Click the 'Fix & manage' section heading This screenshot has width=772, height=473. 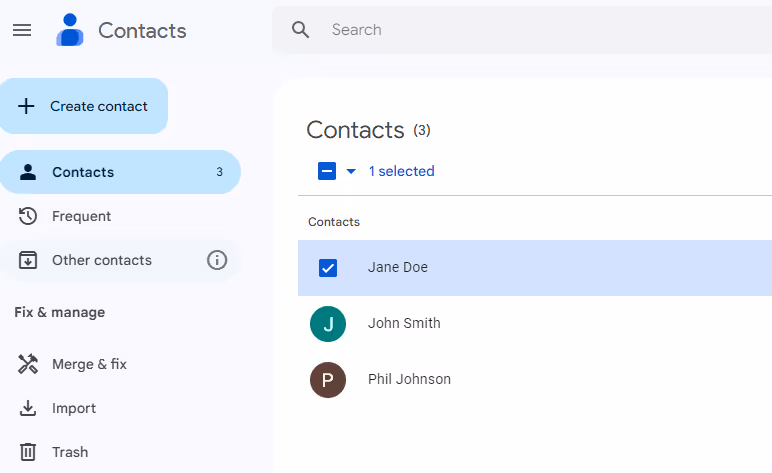(60, 312)
